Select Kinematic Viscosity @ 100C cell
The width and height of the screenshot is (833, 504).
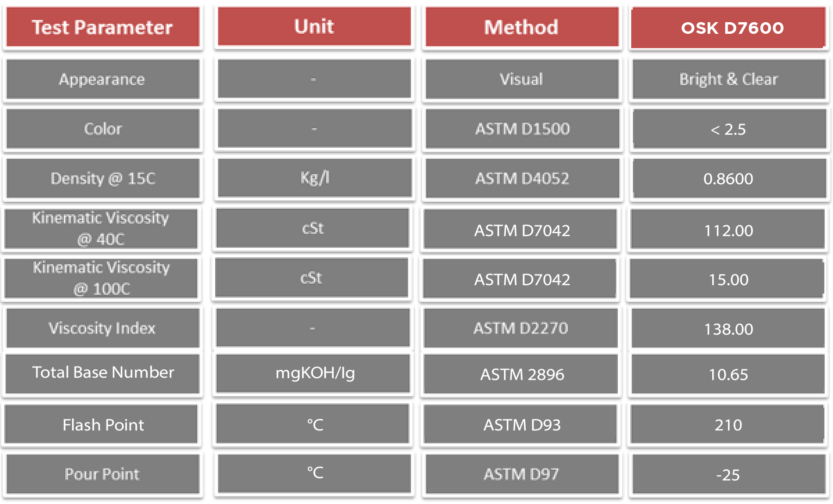click(101, 278)
